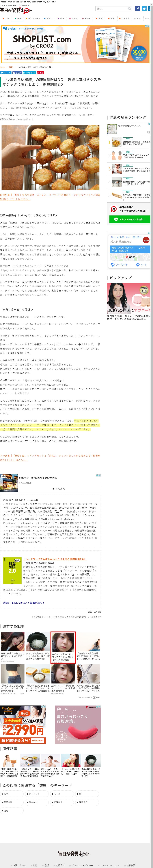This screenshot has width=153, height=868.
Task: Open the Twitter icon in header
Action: [144, 9]
